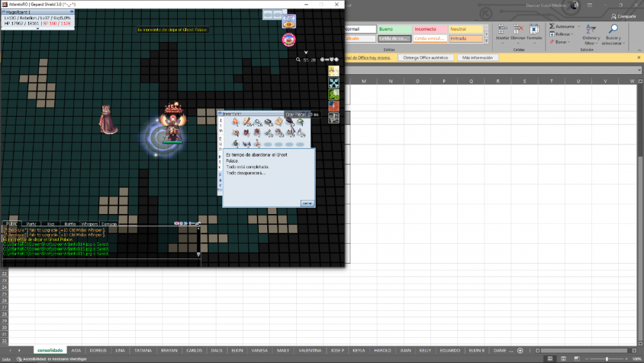Open Buscar y seleccionar magnifier
644x363 pixels.
tap(613, 30)
